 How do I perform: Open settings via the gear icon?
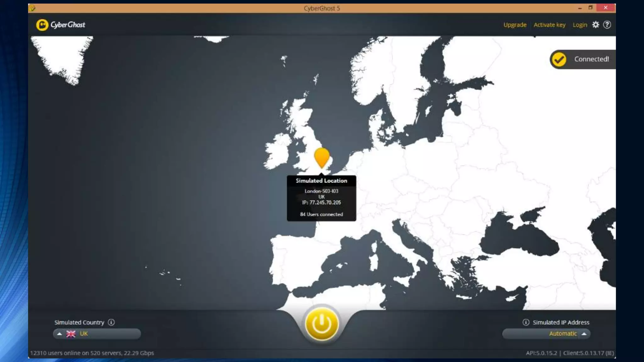[x=596, y=25]
